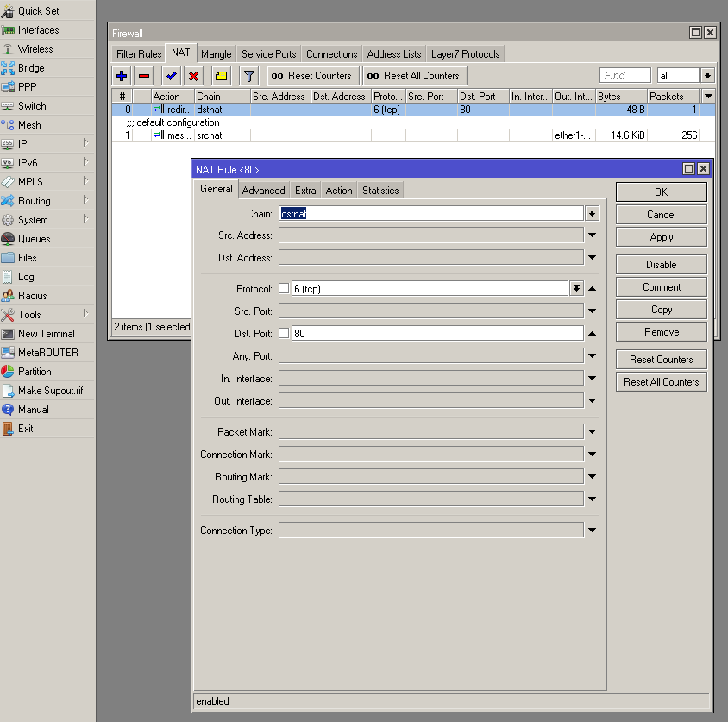Open the 'all' filter dropdown in Firewall
728x722 pixels.
click(707, 75)
